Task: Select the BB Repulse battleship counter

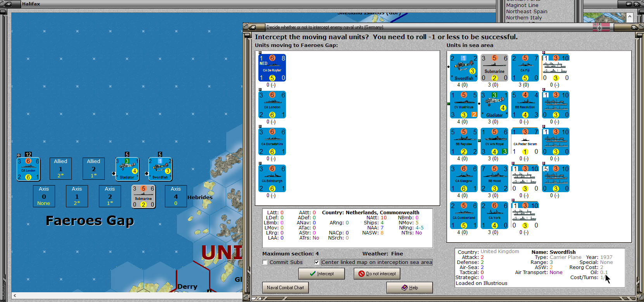Action: click(x=464, y=142)
